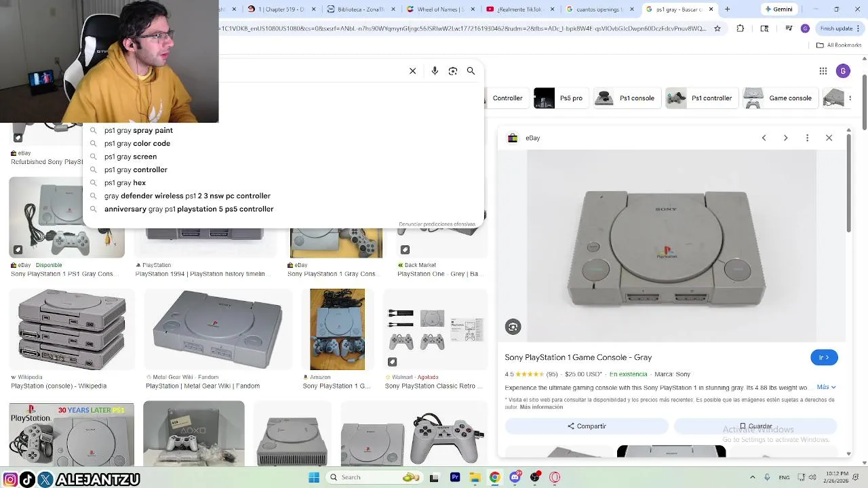The height and width of the screenshot is (488, 868).
Task: Start voice search with the microphone icon
Action: click(x=435, y=71)
